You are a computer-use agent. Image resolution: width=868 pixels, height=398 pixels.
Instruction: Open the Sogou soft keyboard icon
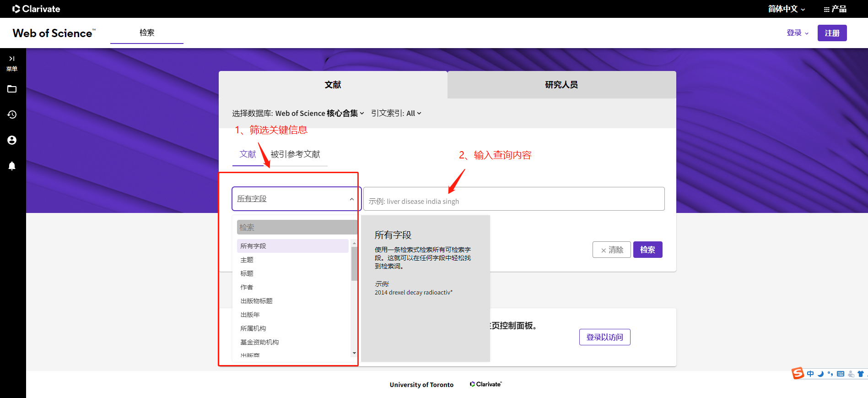click(841, 374)
